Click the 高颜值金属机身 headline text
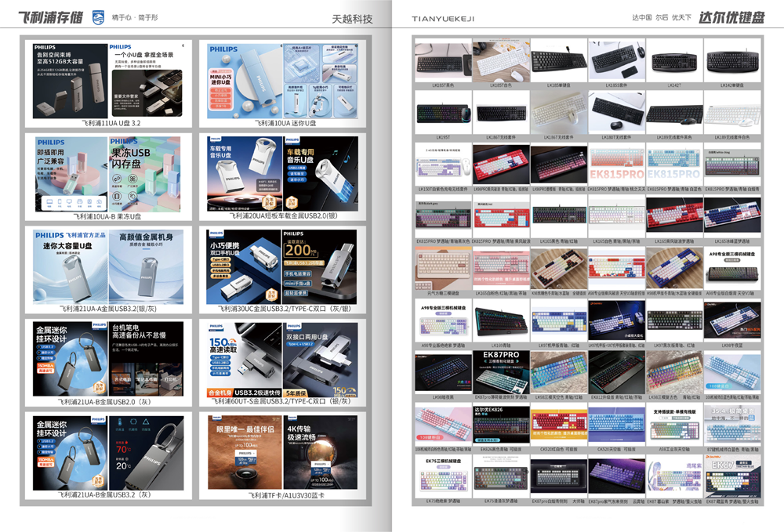Viewport: 784px width, 532px height. tap(146, 237)
